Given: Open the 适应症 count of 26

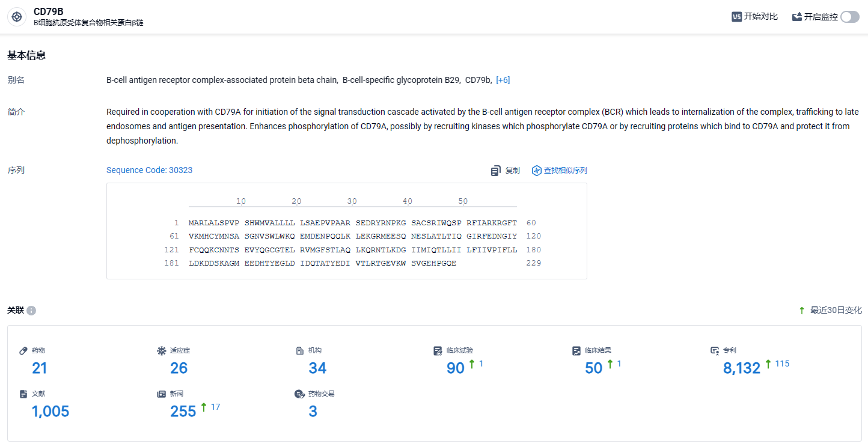Looking at the screenshot, I should [x=179, y=368].
